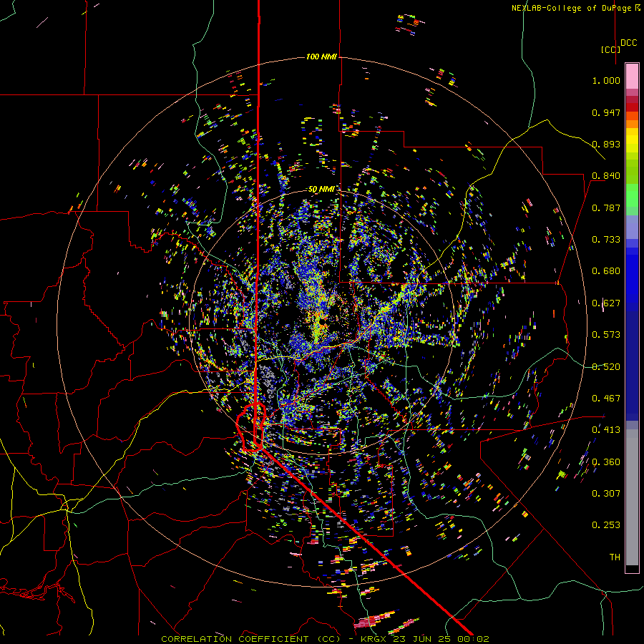Click the DCC label above the color bar
Viewport: 644px width, 644px height.
coord(628,43)
